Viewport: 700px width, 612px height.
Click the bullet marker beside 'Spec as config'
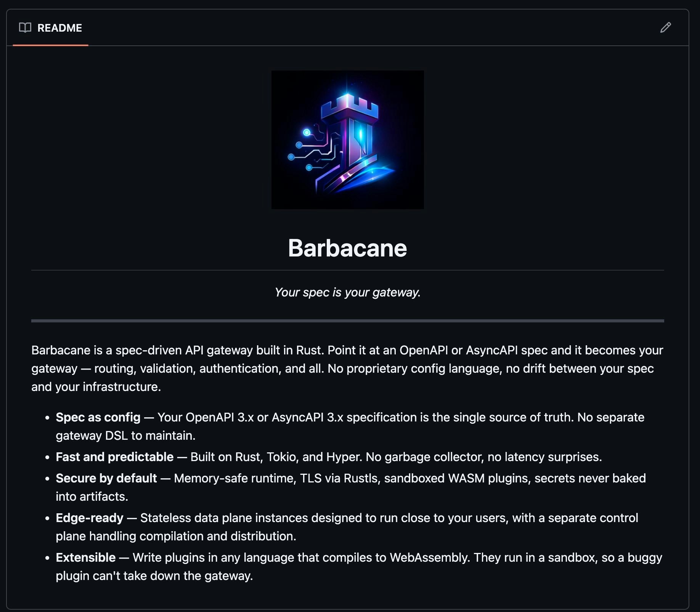click(47, 418)
